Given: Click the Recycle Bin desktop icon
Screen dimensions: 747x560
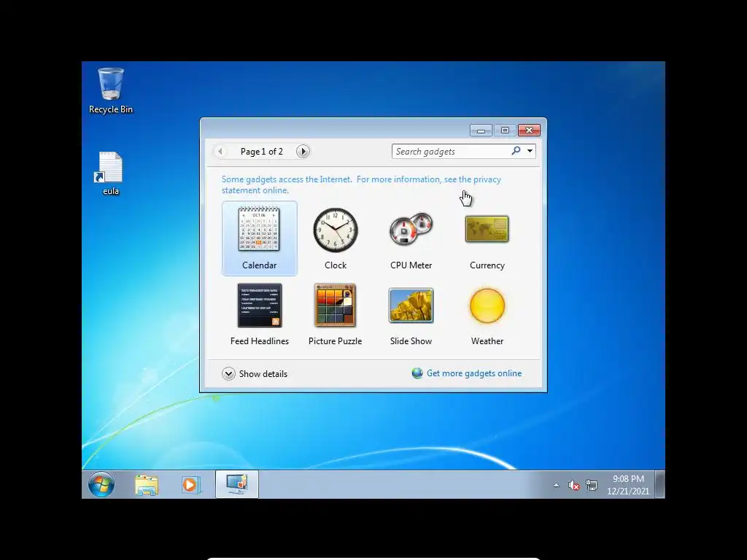Looking at the screenshot, I should point(111,90).
